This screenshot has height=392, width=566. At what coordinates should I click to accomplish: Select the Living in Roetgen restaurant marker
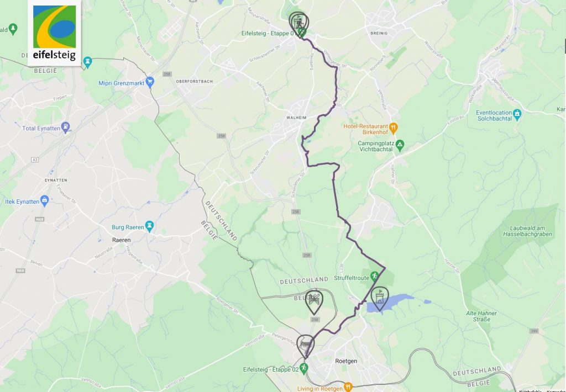click(x=348, y=388)
